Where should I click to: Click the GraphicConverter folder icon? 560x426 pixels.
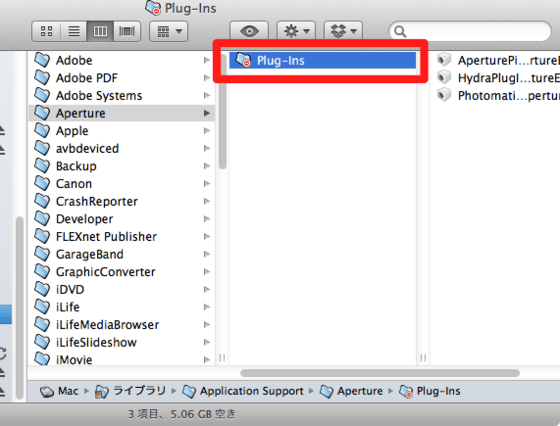tap(42, 272)
